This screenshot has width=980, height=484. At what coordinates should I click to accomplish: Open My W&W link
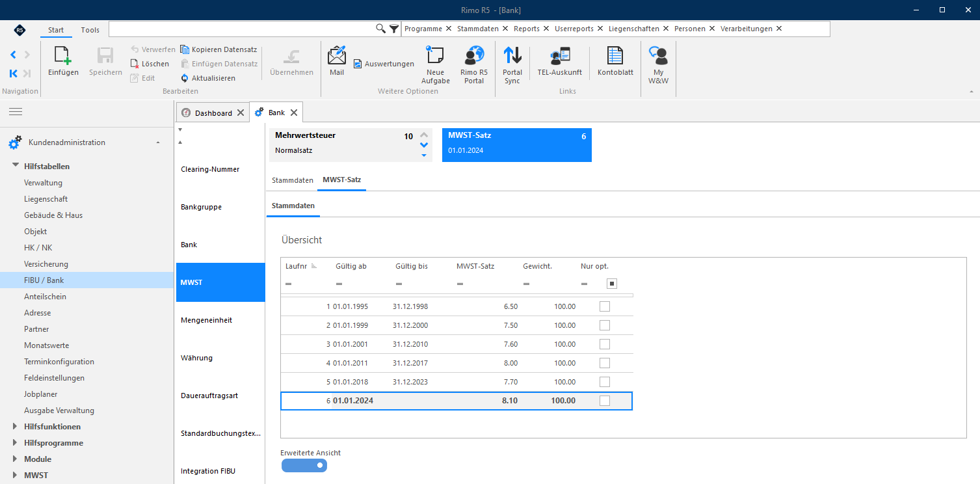click(658, 55)
